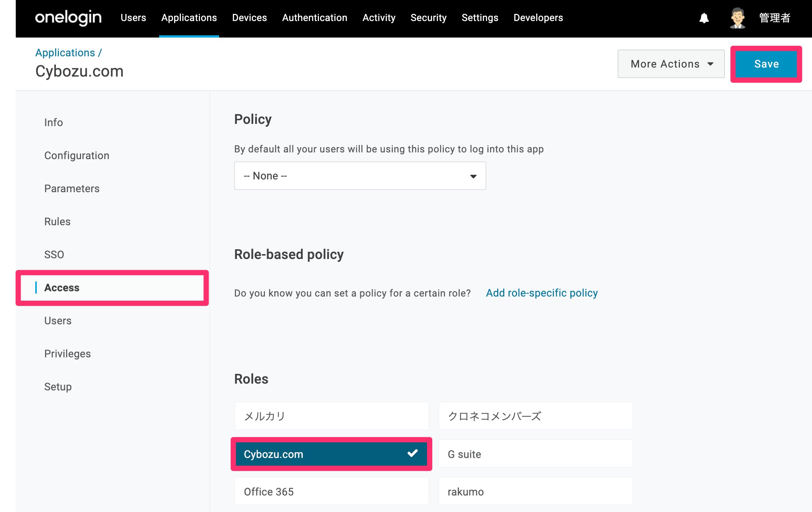Switch to the Parameters tab
This screenshot has width=812, height=512.
point(72,188)
